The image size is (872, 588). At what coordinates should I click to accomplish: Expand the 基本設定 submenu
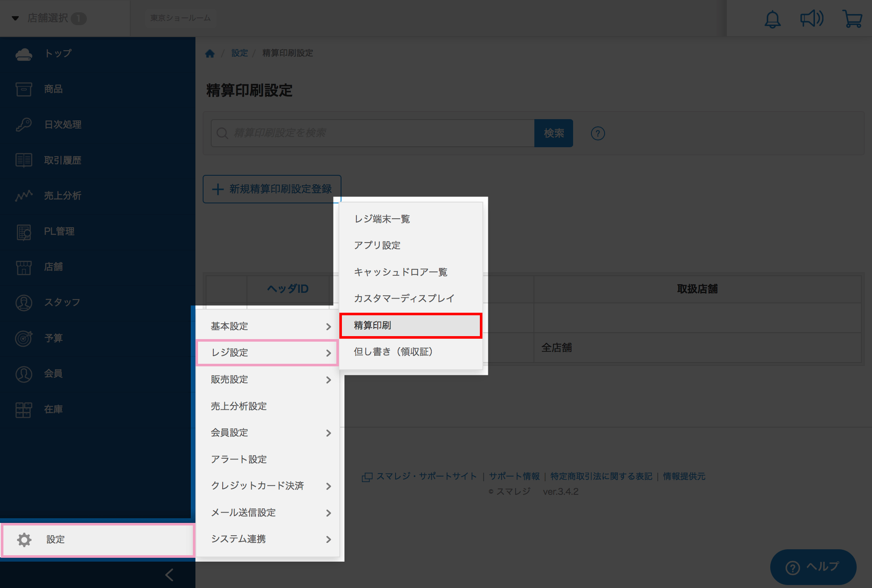click(268, 326)
